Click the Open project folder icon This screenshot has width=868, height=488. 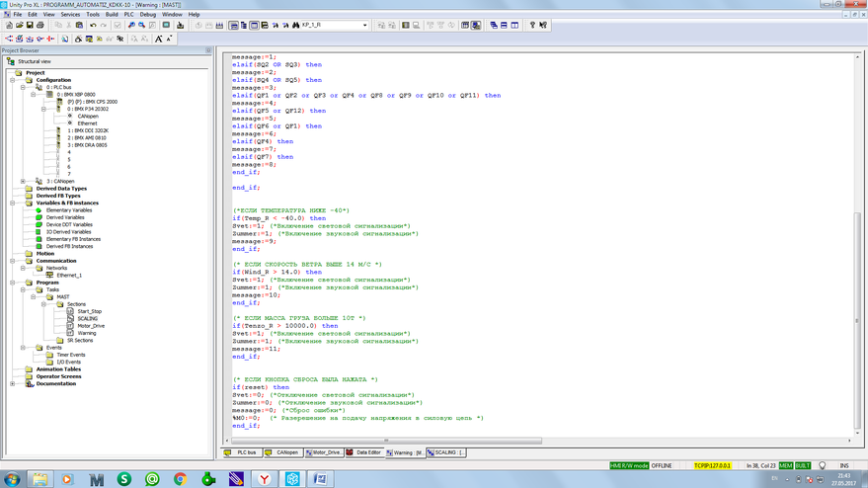point(19,26)
